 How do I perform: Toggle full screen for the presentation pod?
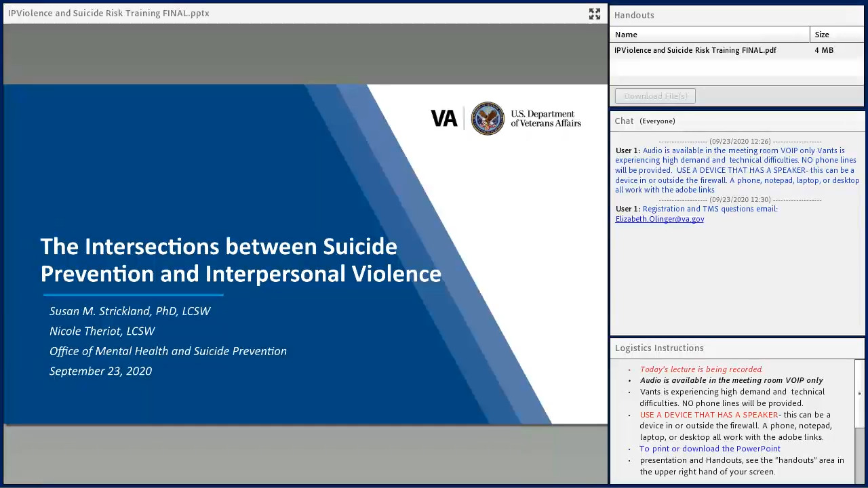click(595, 14)
